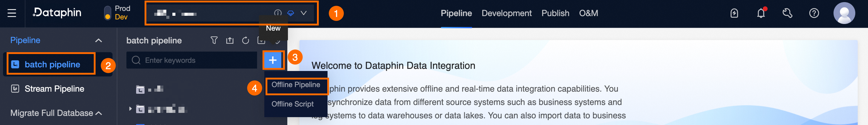Click the project info icon
Screen dimensions: 868x125
click(278, 13)
